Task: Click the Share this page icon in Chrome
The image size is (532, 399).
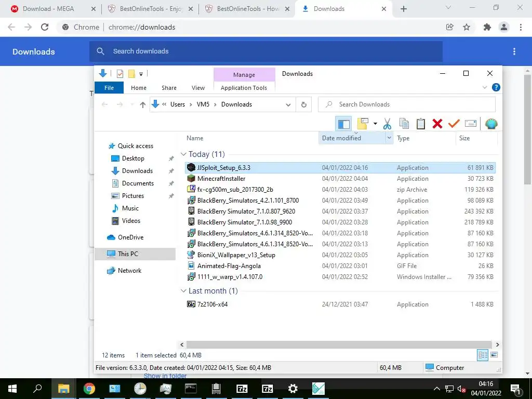Action: [449, 27]
